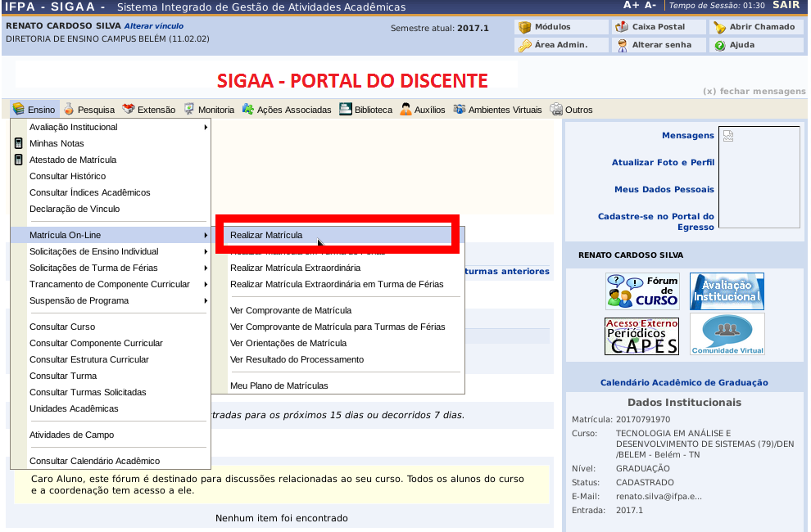This screenshot has width=811, height=532.
Task: Click the Área Admin. key icon
Action: (525, 46)
